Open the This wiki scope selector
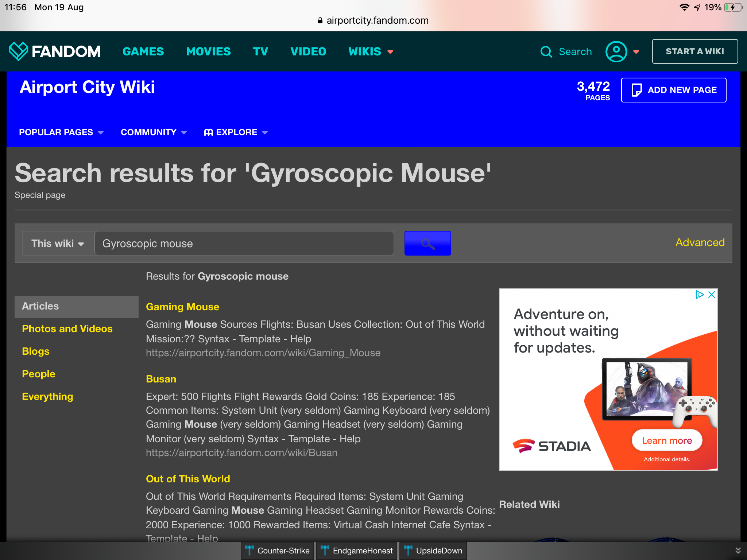Image resolution: width=747 pixels, height=560 pixels. point(58,243)
